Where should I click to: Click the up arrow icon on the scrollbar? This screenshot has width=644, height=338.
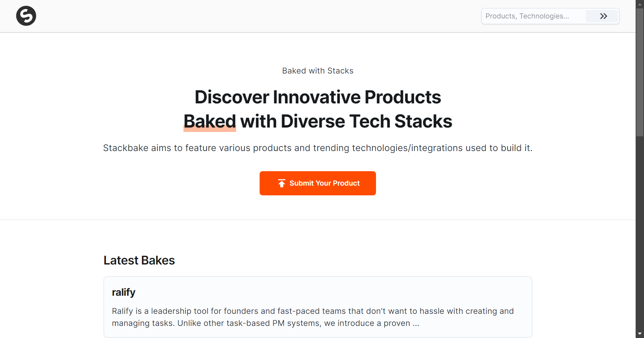point(640,4)
